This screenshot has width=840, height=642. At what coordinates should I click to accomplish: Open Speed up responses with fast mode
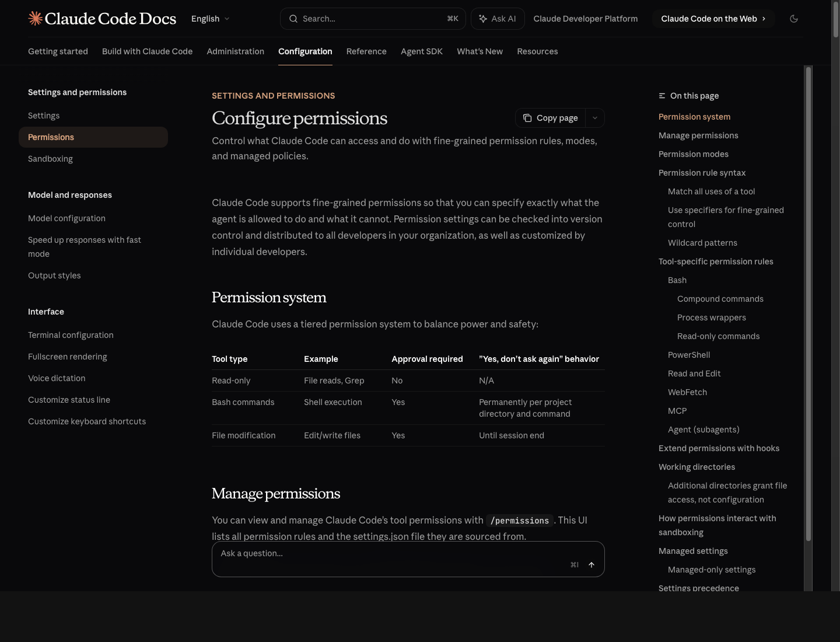[x=93, y=247]
